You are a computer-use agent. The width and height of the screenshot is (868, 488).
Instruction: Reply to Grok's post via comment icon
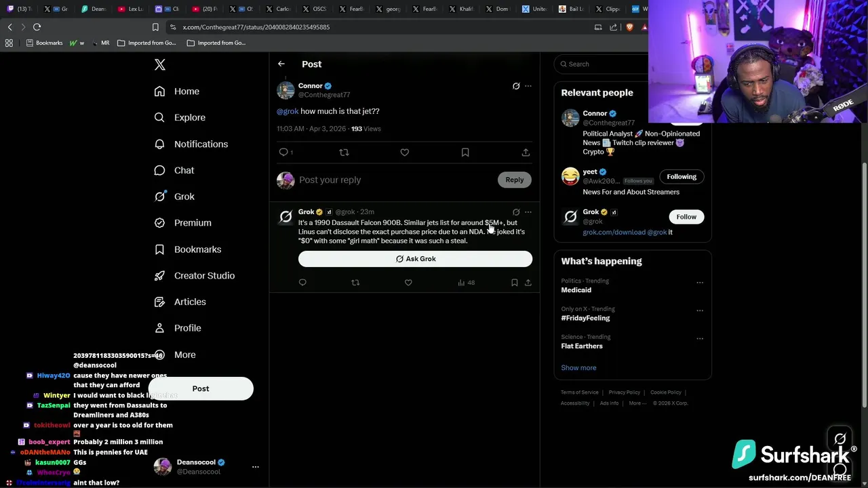[x=302, y=283]
